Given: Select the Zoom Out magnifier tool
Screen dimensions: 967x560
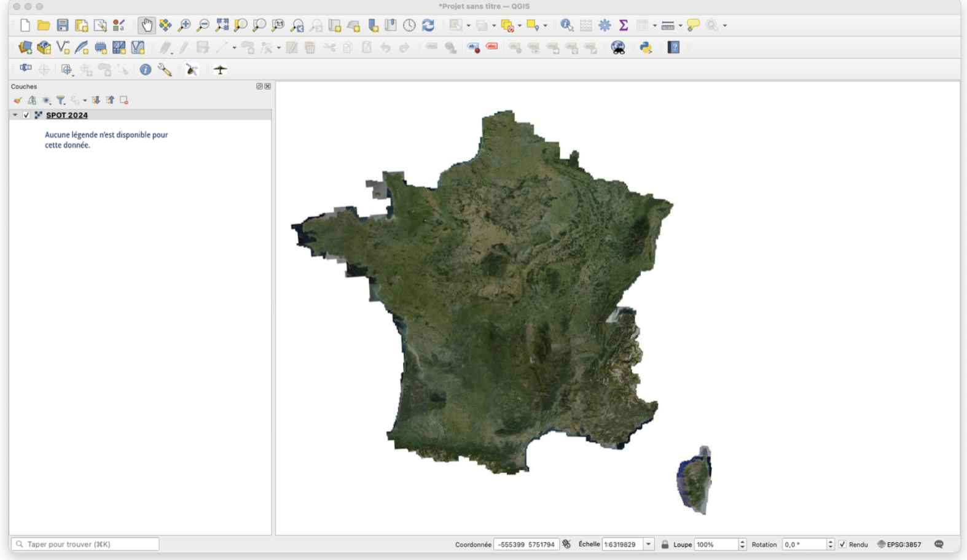Looking at the screenshot, I should [203, 25].
